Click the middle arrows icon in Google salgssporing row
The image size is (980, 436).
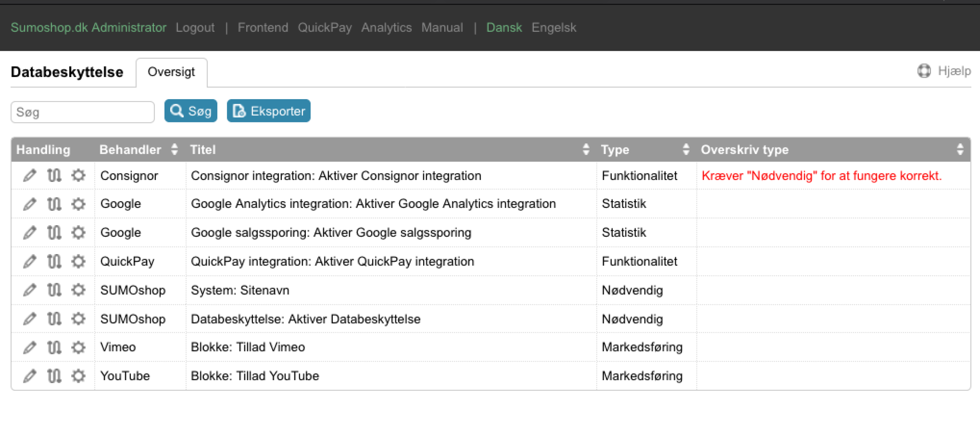pos(54,233)
